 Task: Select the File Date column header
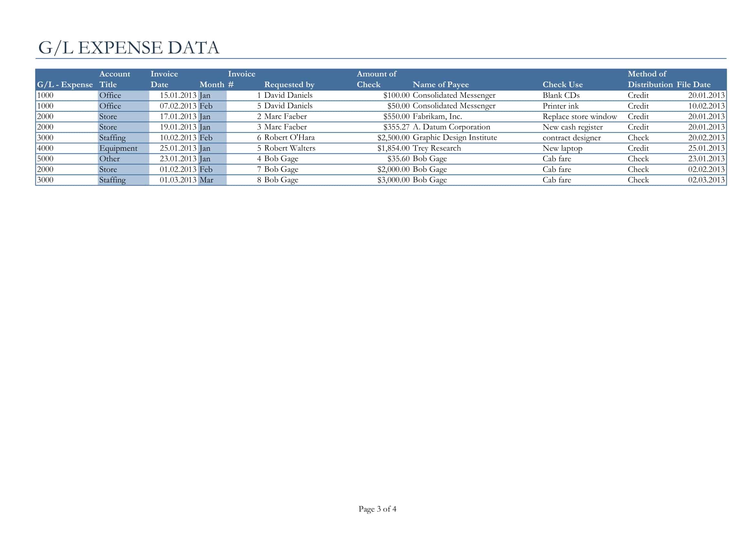(693, 85)
